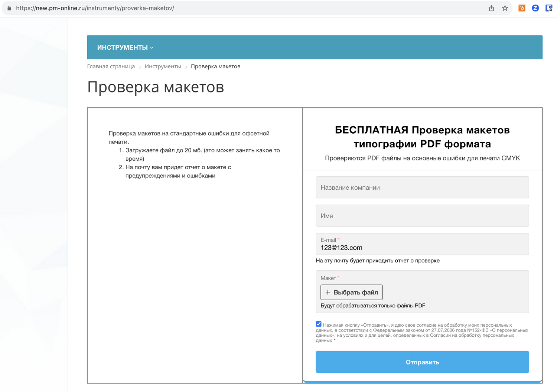Open the browser share page icon
557x392 pixels.
491,8
